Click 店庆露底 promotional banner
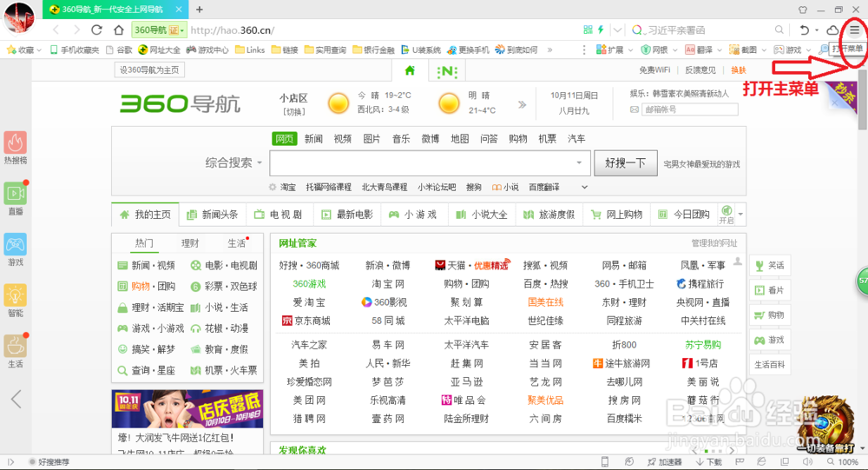868x470 pixels. click(187, 409)
